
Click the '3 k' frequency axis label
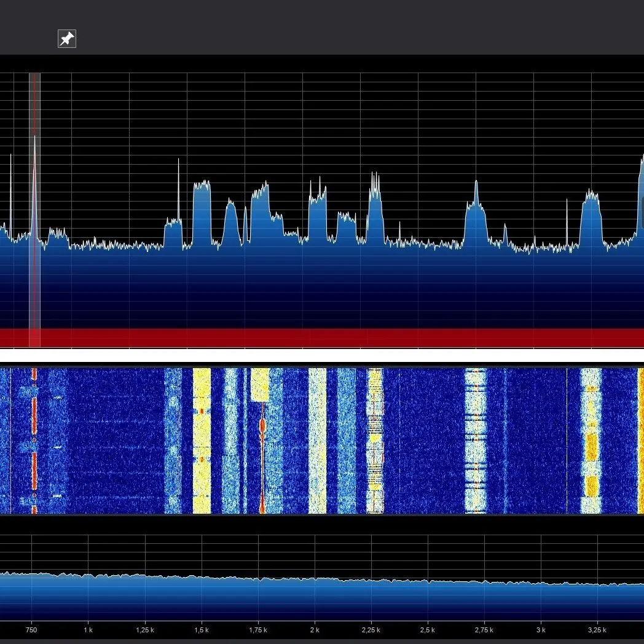pyautogui.click(x=541, y=630)
